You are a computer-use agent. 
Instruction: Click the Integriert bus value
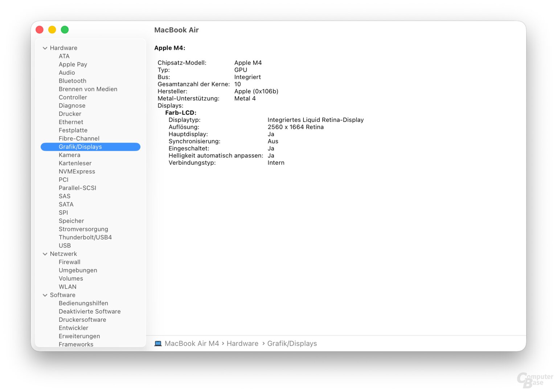pos(247,77)
